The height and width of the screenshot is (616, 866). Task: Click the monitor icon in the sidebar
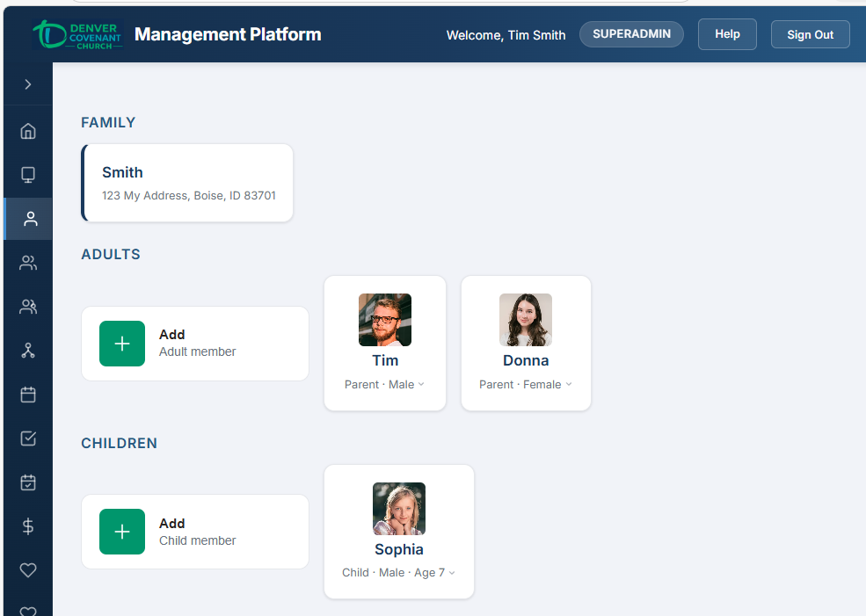coord(28,175)
